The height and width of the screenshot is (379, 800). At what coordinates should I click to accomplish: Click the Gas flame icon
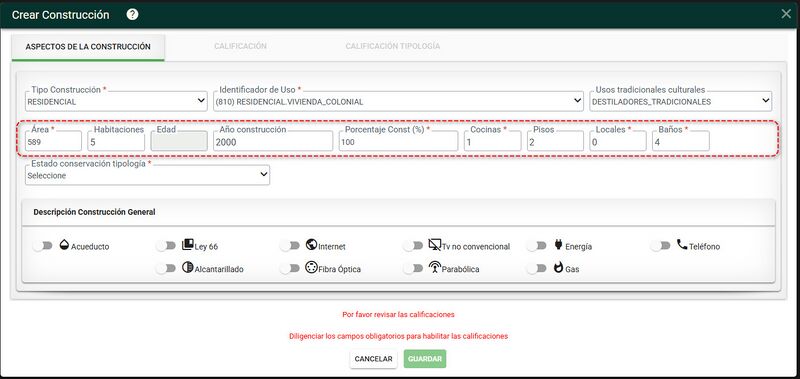tap(558, 267)
